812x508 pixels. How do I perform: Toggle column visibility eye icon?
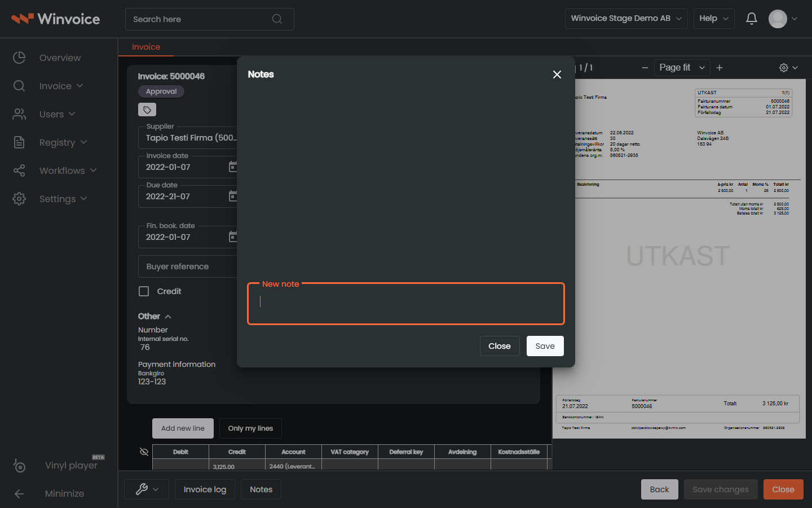(144, 452)
